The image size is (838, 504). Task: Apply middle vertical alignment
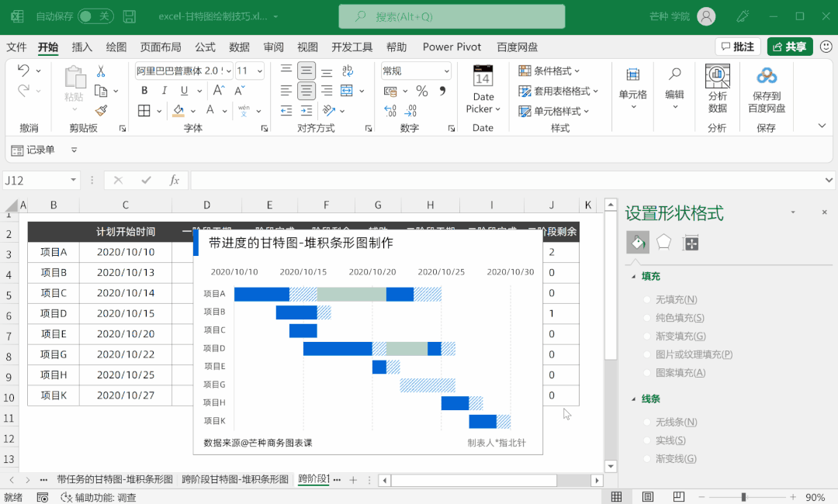click(306, 71)
